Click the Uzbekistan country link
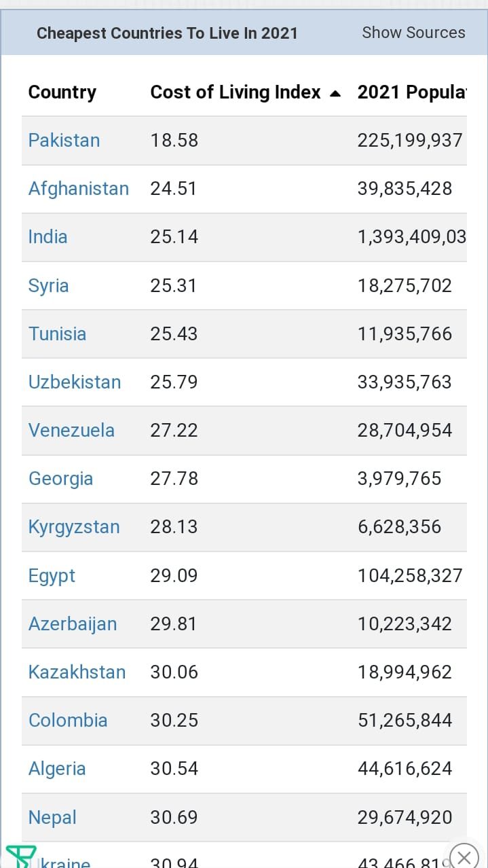 [x=75, y=382]
